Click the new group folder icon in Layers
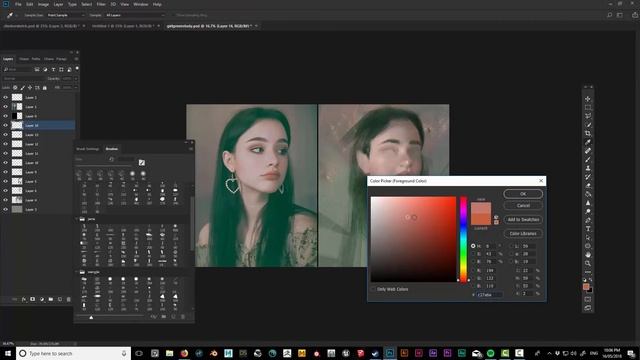The height and width of the screenshot is (360, 640). coord(51,299)
